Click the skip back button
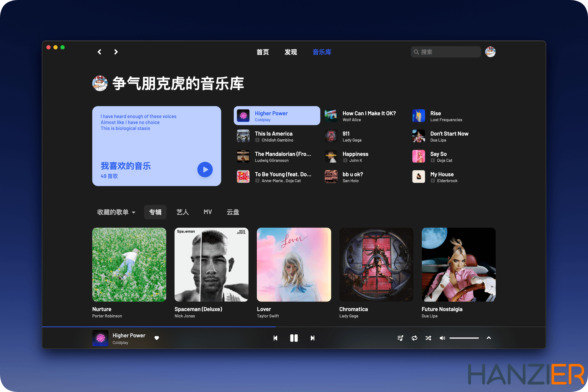Image resolution: width=588 pixels, height=392 pixels. click(x=275, y=338)
